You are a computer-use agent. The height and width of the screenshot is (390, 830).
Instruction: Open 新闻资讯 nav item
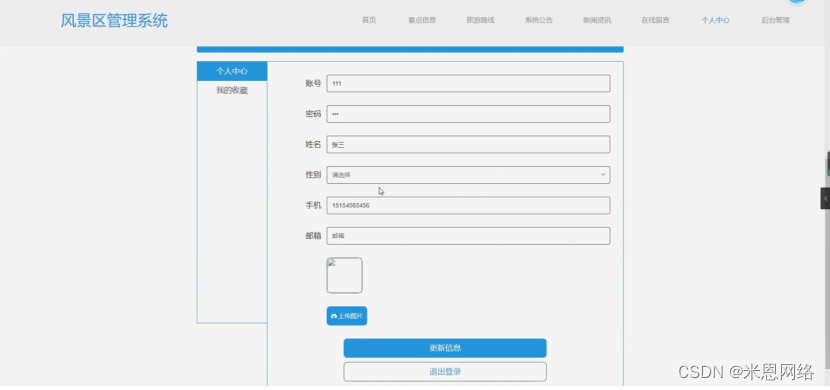point(597,21)
